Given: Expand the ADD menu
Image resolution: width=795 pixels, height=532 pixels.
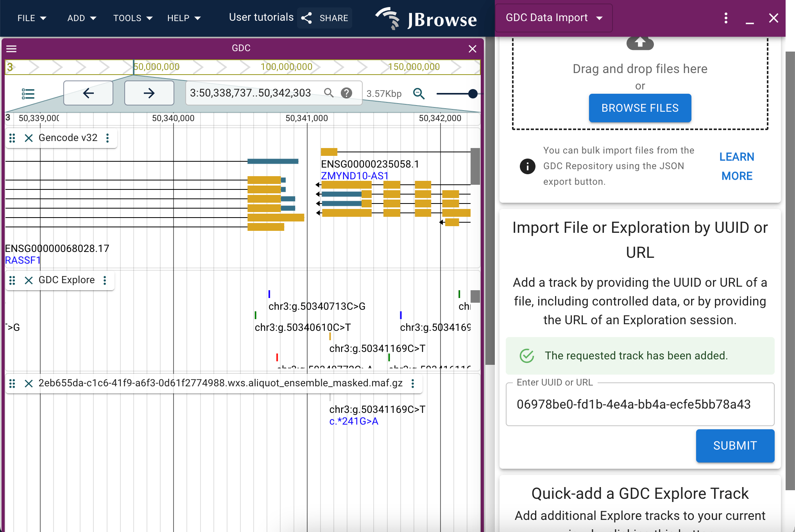Looking at the screenshot, I should 82,18.
